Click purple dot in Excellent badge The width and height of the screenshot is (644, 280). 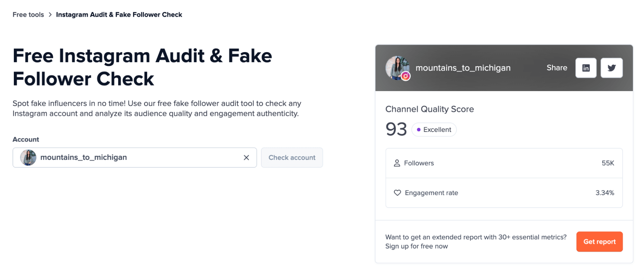click(x=418, y=130)
